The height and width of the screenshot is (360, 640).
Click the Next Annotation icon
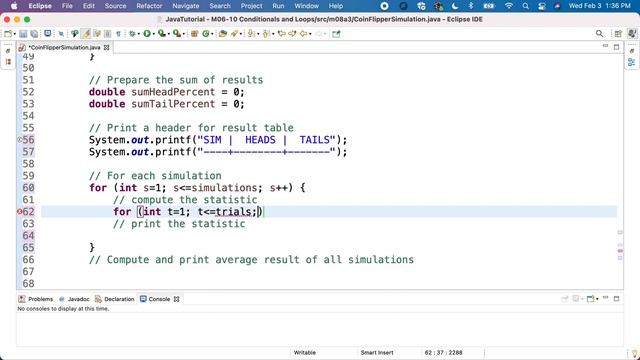(251, 34)
